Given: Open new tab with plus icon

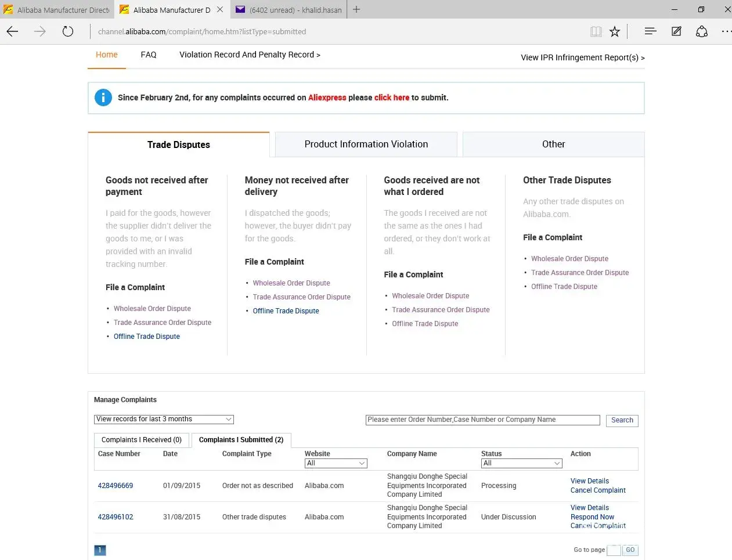Looking at the screenshot, I should pos(356,9).
